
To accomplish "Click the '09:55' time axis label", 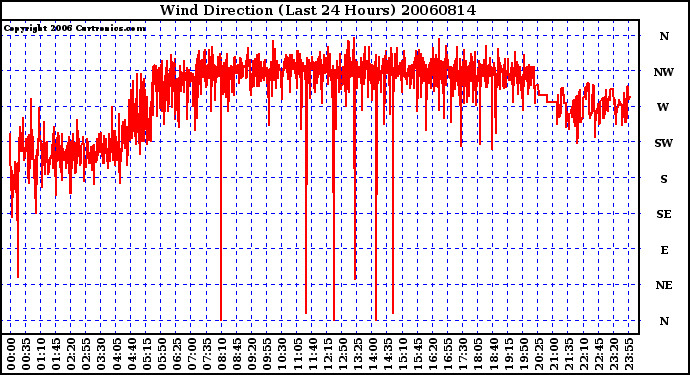I will [x=267, y=354].
